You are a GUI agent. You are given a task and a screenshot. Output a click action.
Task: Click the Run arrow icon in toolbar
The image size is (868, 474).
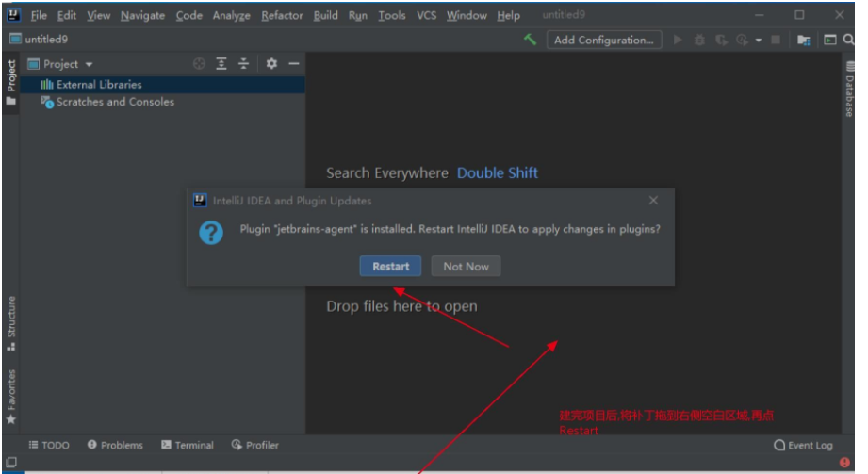point(677,40)
